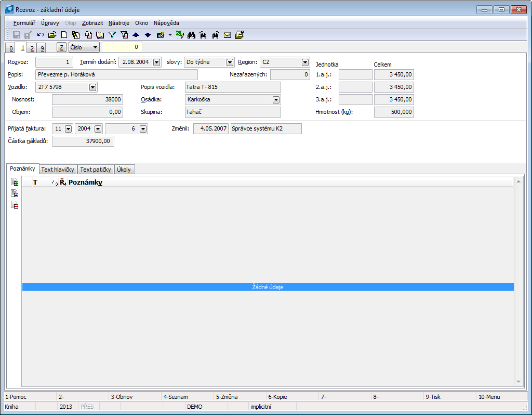This screenshot has width=532, height=415.
Task: Open the Formulář menu
Action: (24, 23)
